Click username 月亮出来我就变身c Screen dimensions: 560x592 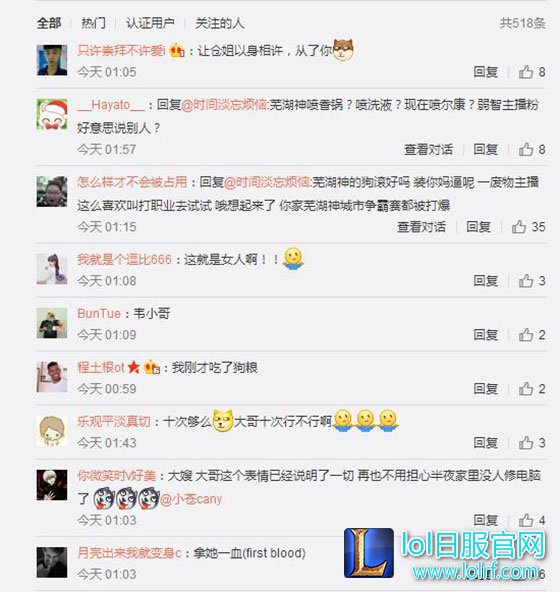tap(129, 553)
